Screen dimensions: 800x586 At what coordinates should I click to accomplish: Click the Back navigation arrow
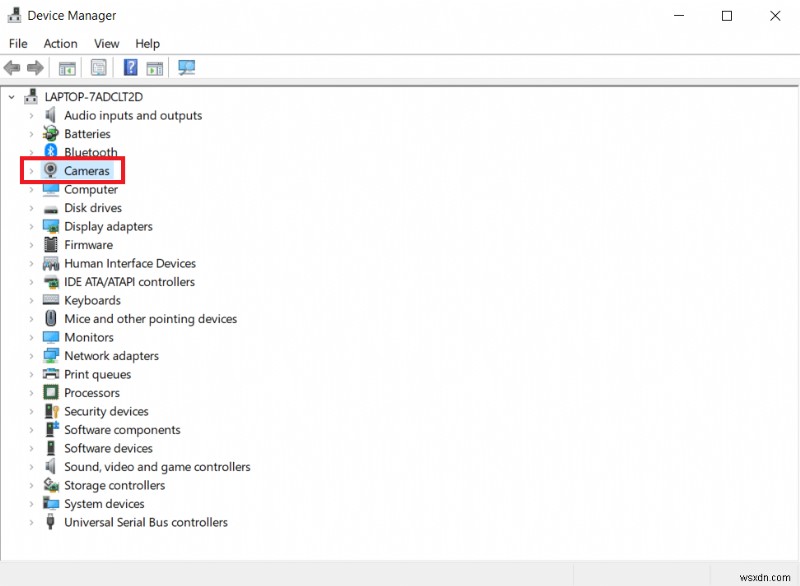tap(12, 67)
